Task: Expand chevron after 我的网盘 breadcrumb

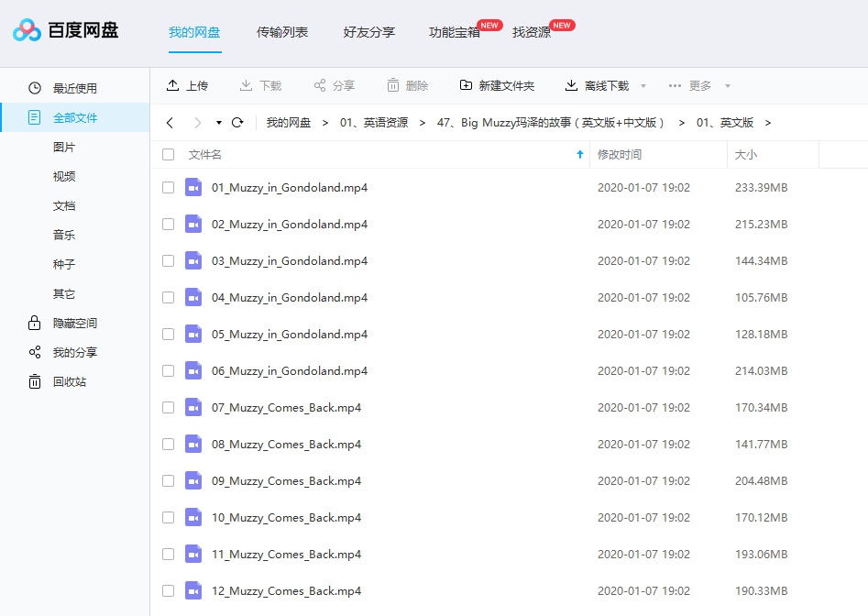Action: [x=325, y=123]
